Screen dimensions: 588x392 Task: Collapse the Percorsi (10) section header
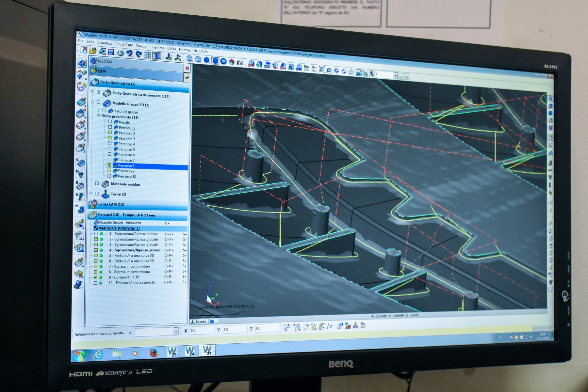pos(138,215)
